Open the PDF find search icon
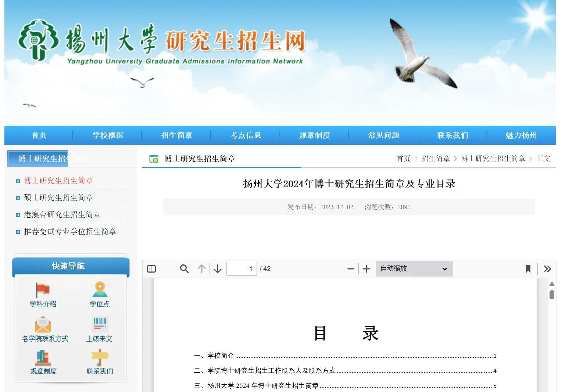This screenshot has height=392, width=569. (185, 269)
